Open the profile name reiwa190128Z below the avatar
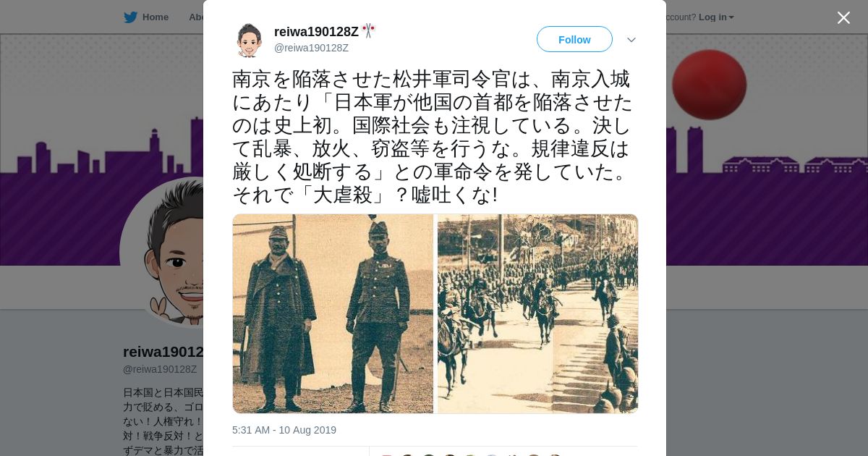Viewport: 868px width, 456px height. tap(163, 352)
